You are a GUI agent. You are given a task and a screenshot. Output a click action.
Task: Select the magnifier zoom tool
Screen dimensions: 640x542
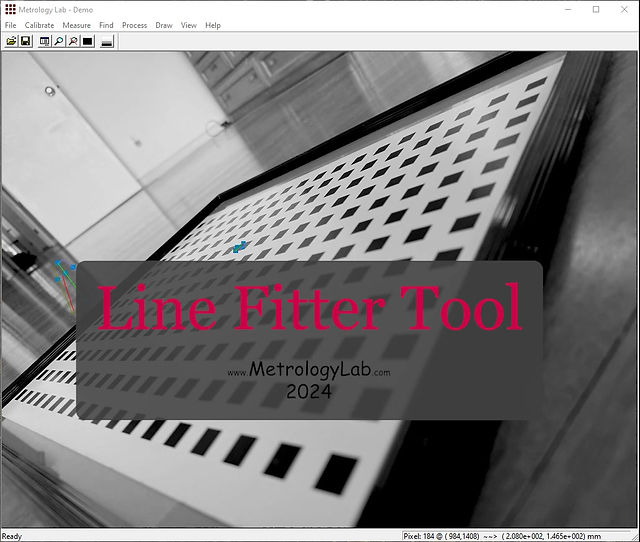tap(59, 41)
